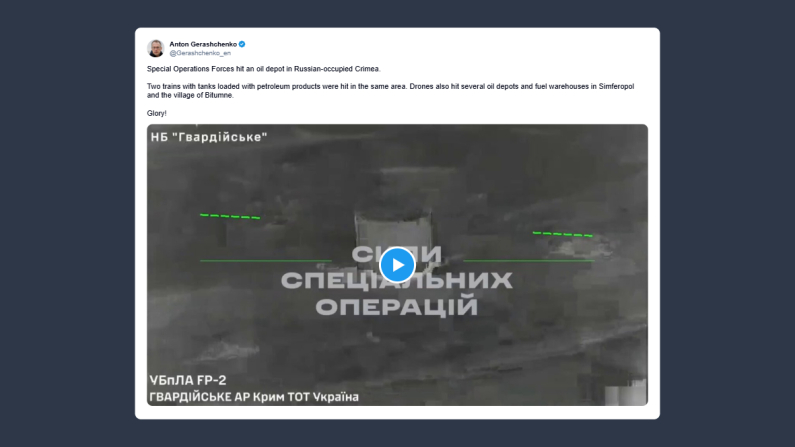Viewport: 795px width, 447px height.
Task: Click the left dashed green marker
Action: point(230,216)
